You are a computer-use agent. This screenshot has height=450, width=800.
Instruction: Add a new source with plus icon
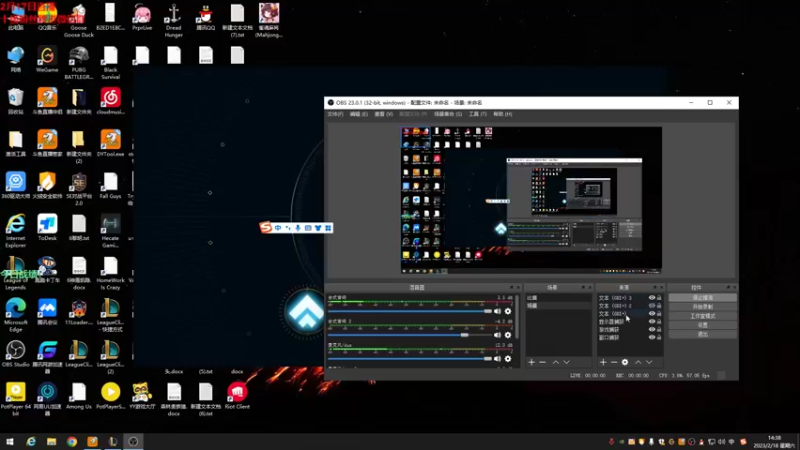603,362
